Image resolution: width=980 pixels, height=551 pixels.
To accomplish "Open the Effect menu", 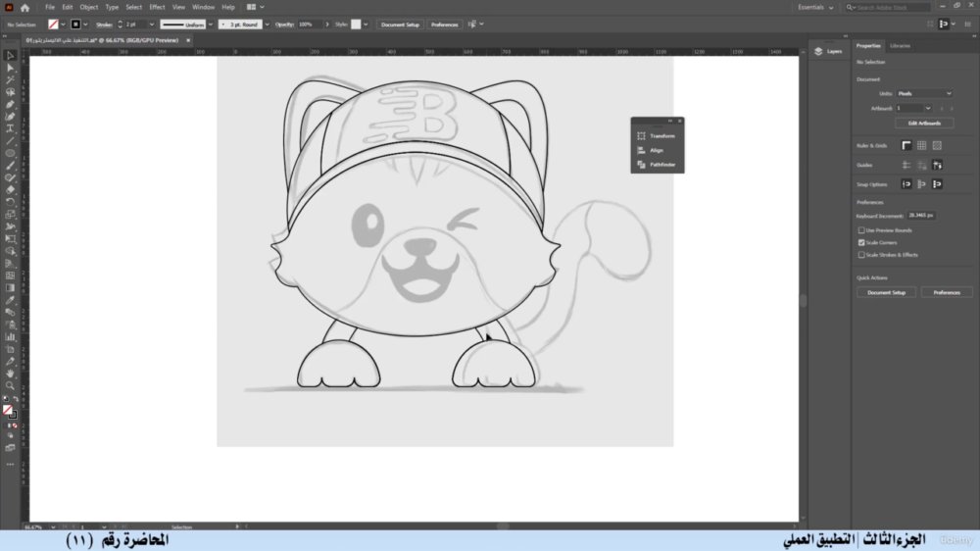I will pyautogui.click(x=157, y=8).
